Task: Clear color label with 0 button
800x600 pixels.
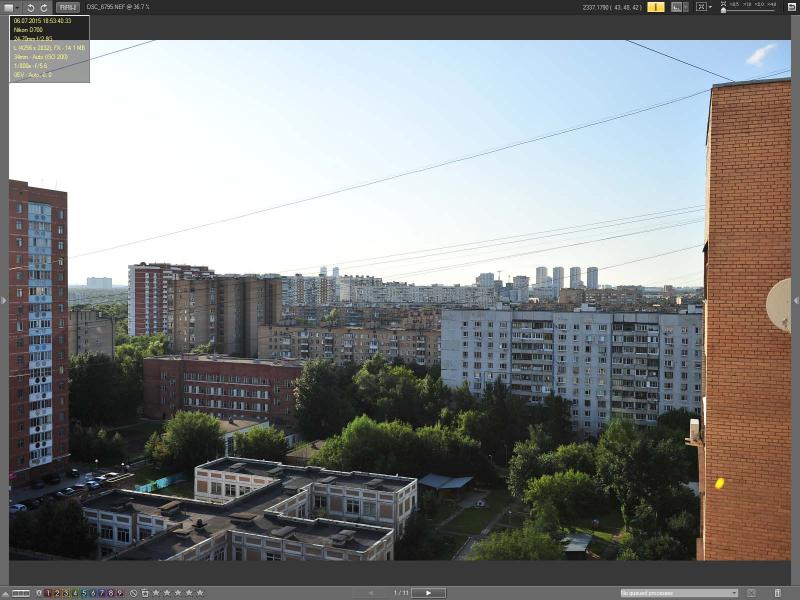Action: 39,593
